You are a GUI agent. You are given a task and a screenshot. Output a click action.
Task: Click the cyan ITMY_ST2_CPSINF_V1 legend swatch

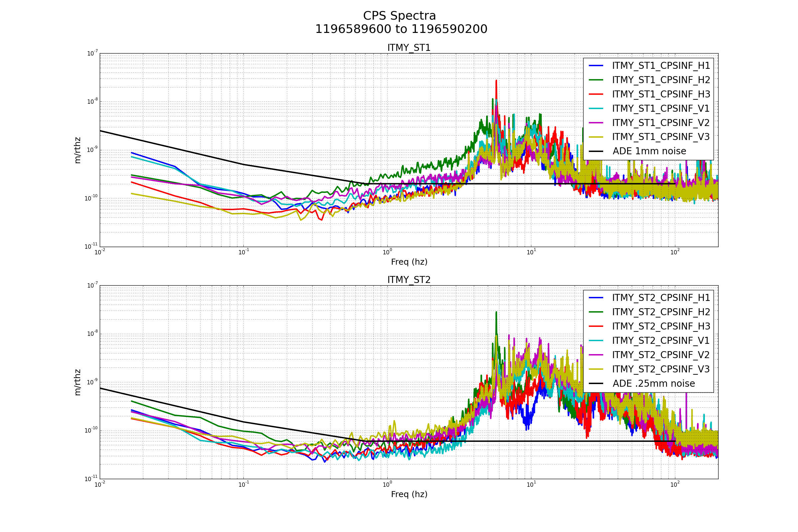[x=596, y=340]
